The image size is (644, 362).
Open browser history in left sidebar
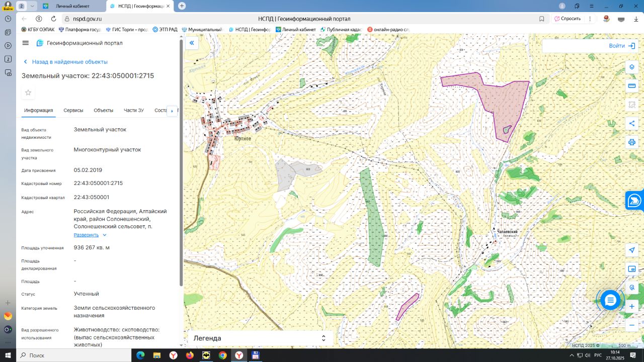click(x=8, y=19)
